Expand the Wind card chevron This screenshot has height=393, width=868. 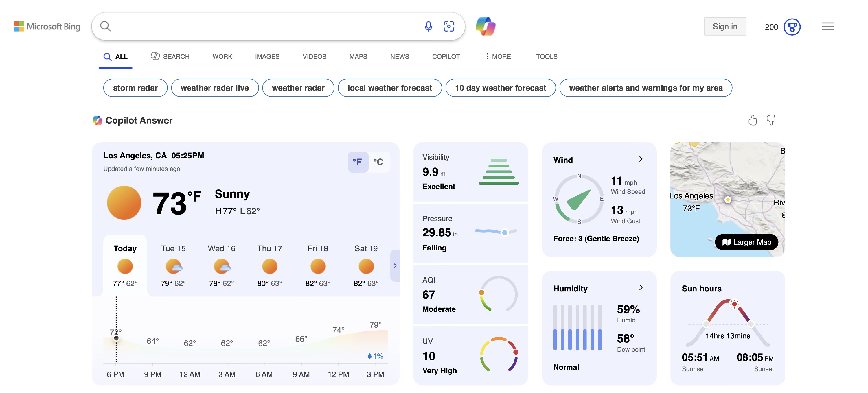tap(641, 159)
